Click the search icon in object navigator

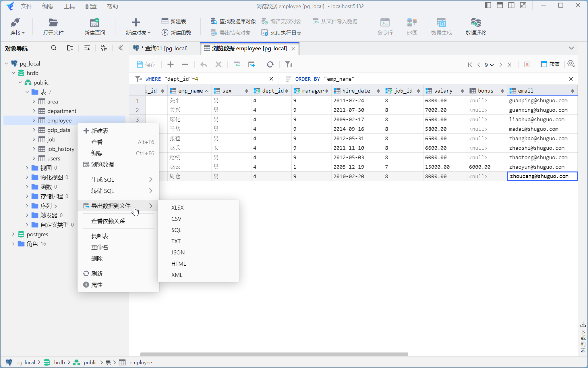(54, 48)
